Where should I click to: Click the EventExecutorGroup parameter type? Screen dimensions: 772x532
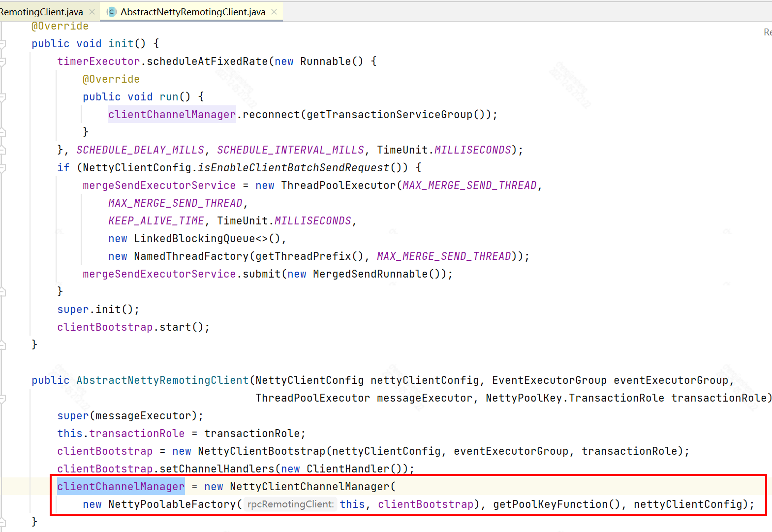point(549,380)
